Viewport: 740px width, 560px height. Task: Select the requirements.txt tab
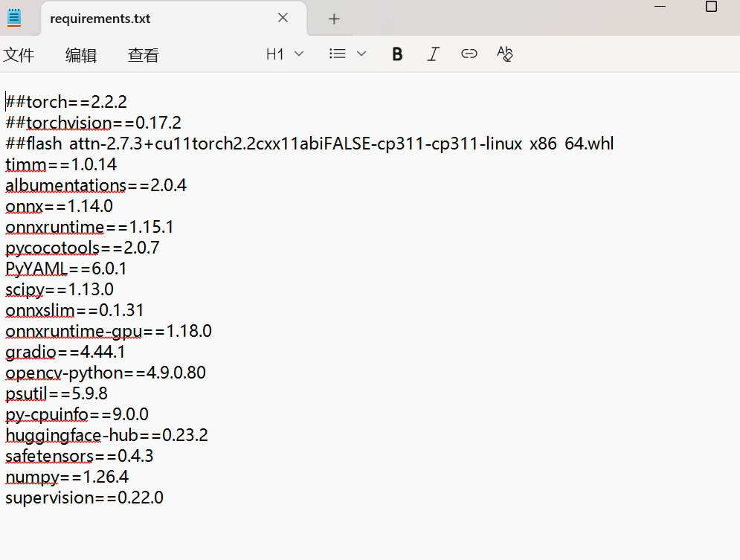174,19
